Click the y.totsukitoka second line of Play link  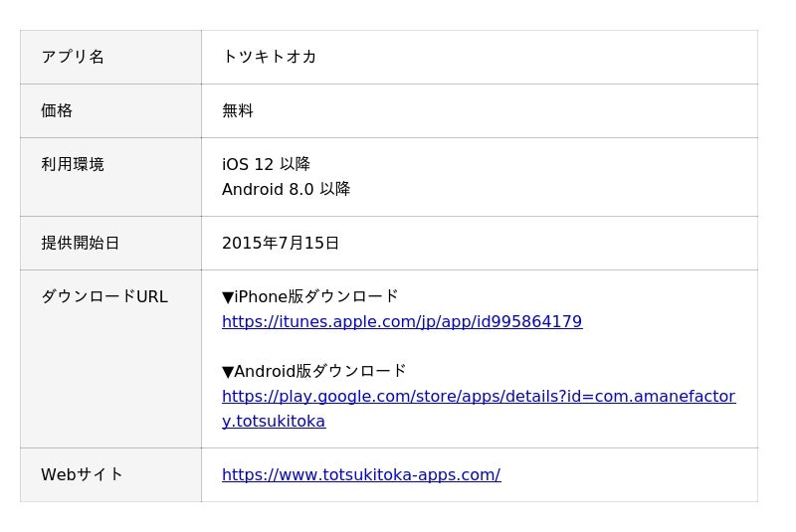pos(274,422)
